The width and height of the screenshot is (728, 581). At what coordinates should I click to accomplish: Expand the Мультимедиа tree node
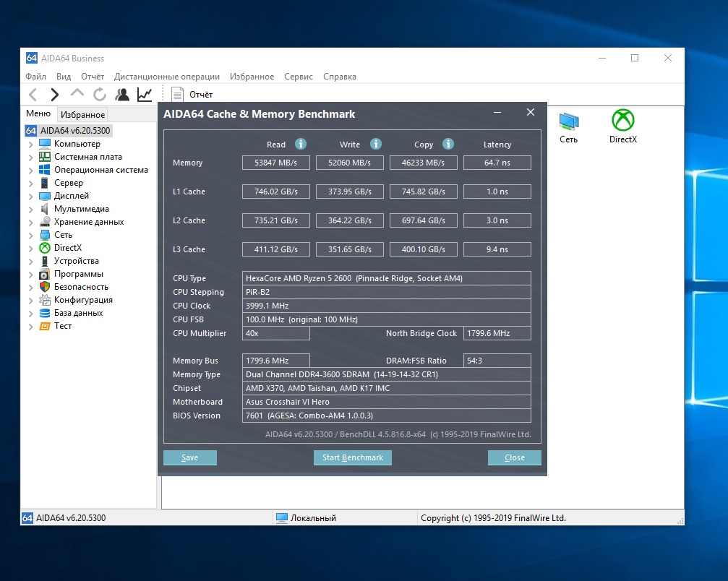[x=30, y=210]
